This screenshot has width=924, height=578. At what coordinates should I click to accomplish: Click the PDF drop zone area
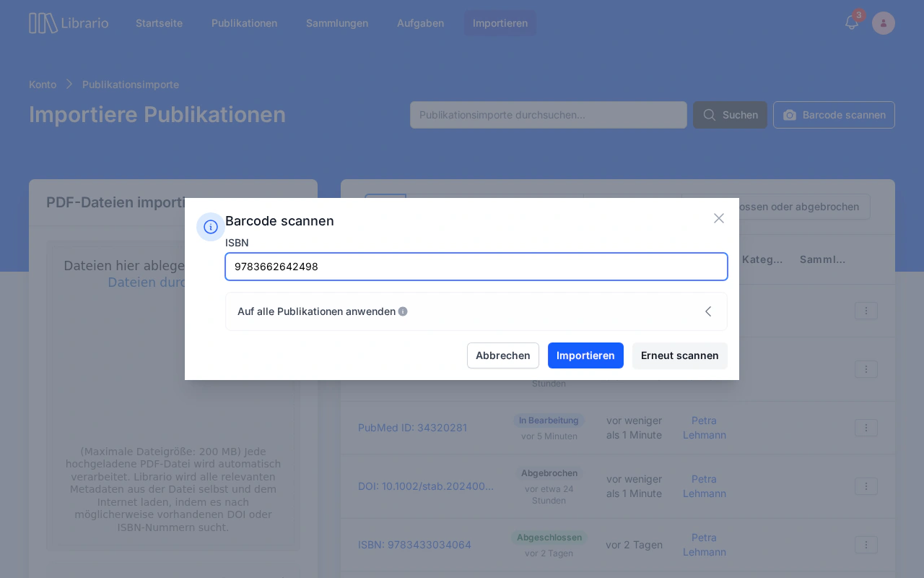(173, 396)
